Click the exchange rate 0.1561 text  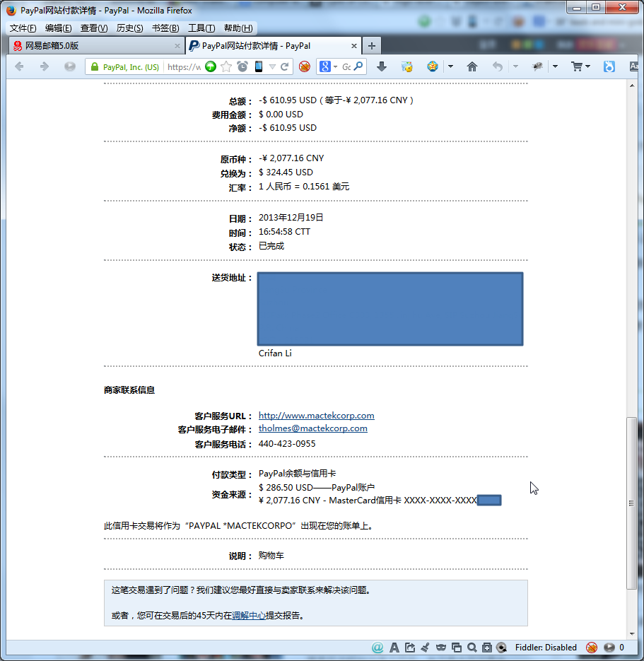(x=304, y=187)
